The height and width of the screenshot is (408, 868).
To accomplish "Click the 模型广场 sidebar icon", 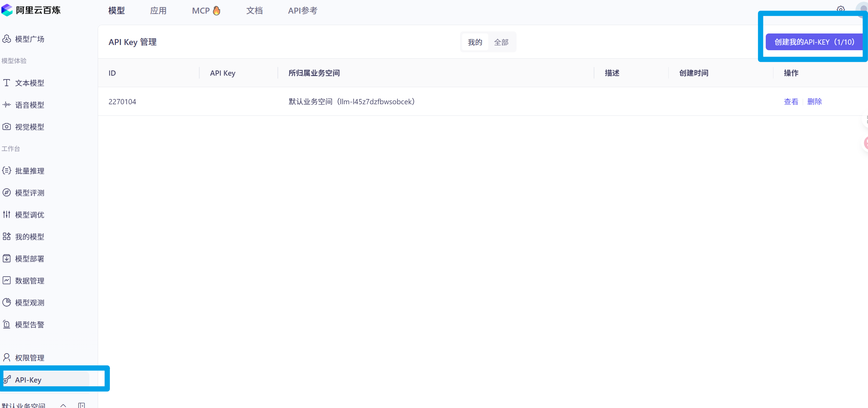I will coord(7,39).
